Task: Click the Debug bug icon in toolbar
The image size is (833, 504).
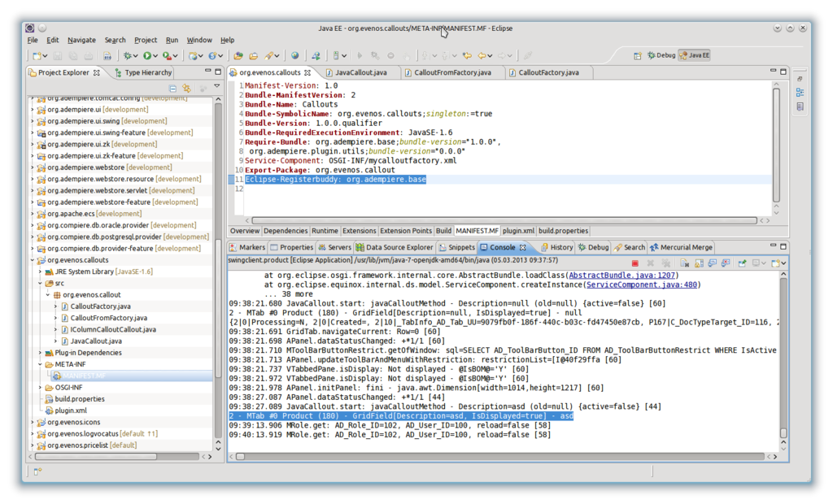Action: pos(129,56)
